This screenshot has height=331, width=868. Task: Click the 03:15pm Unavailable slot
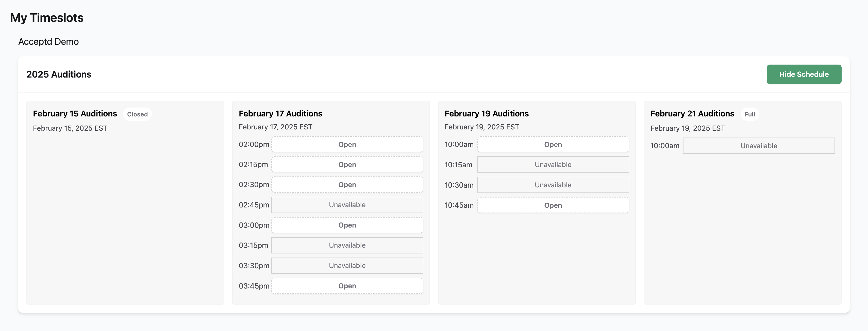click(347, 245)
